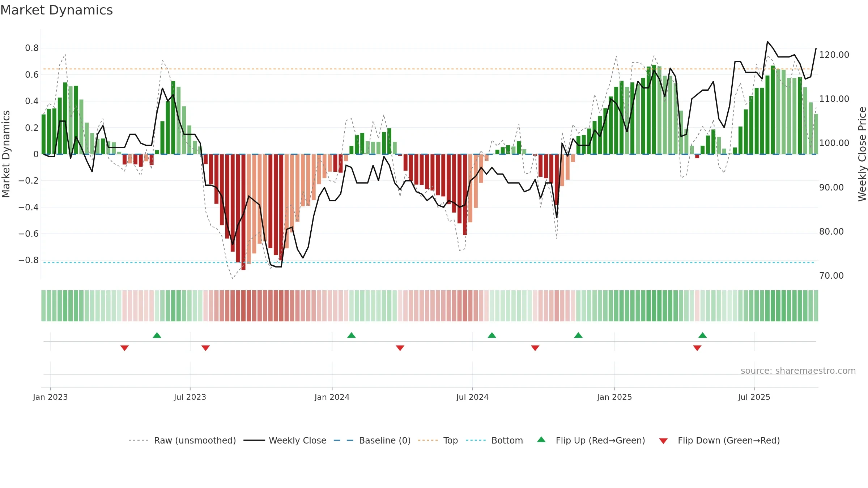This screenshot has height=488, width=868.
Task: Click the Market Dynamics chart title
Action: [x=57, y=10]
